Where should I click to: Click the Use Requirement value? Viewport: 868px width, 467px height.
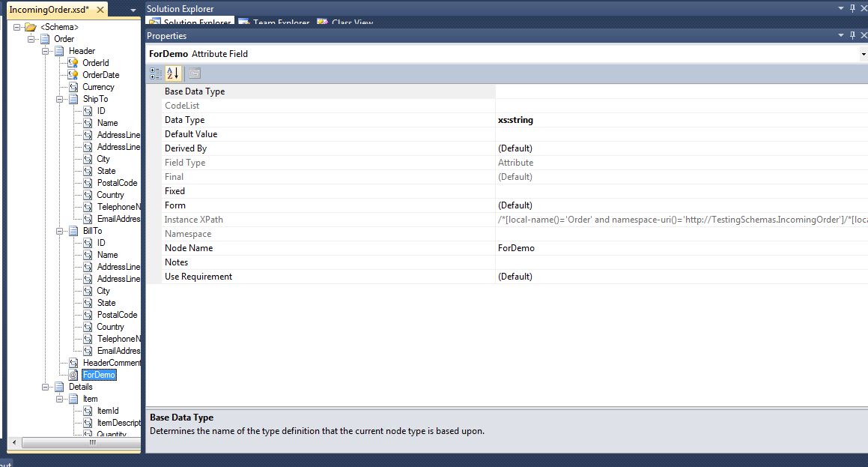(515, 277)
